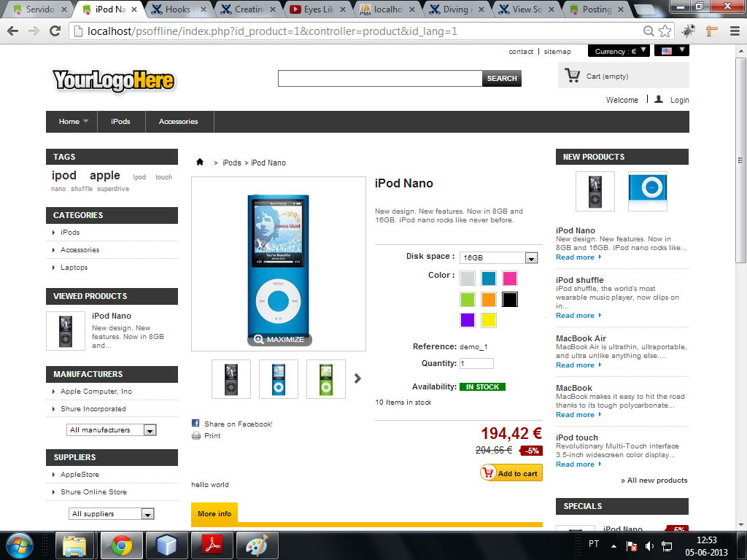
Task: Open the Disk space dropdown
Action: pos(499,257)
